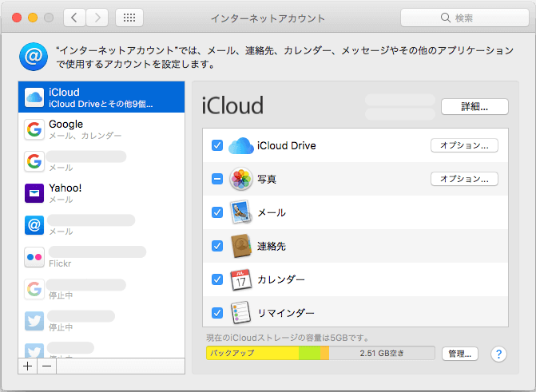The image size is (536, 392).
Task: Open help with question mark button
Action: click(498, 354)
